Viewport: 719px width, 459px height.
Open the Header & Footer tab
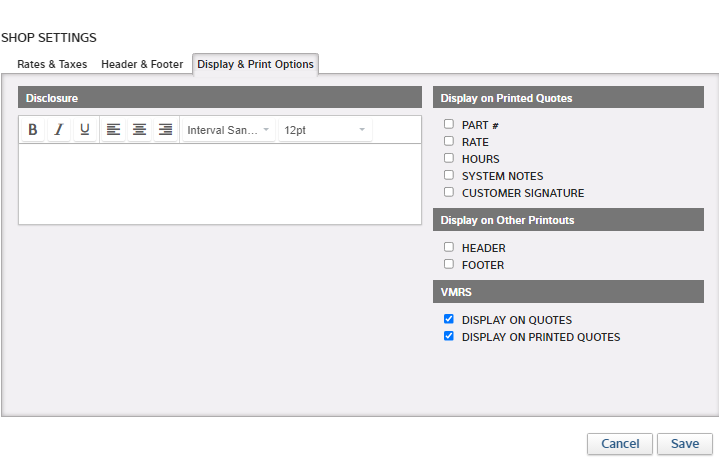(x=142, y=64)
